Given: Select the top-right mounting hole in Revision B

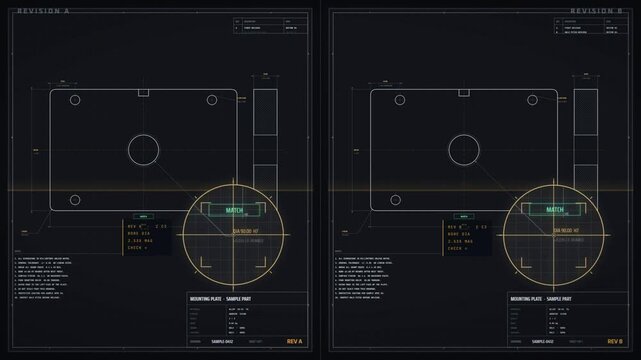Looking at the screenshot, I should point(532,100).
